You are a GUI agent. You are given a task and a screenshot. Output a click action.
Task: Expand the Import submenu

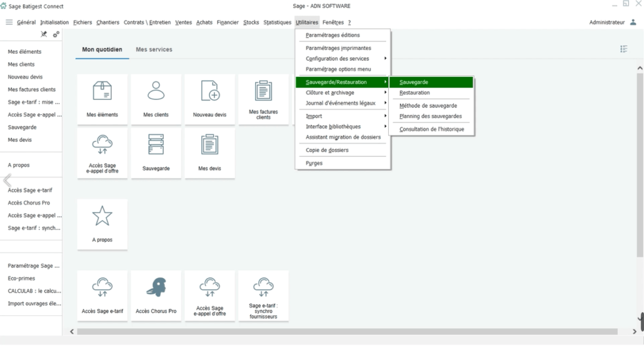343,116
